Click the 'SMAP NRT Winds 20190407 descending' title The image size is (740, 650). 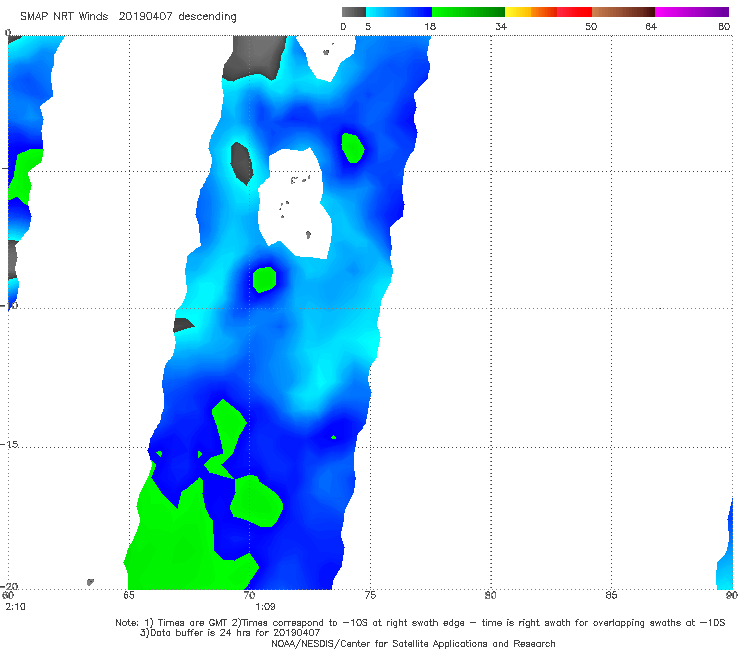[128, 17]
